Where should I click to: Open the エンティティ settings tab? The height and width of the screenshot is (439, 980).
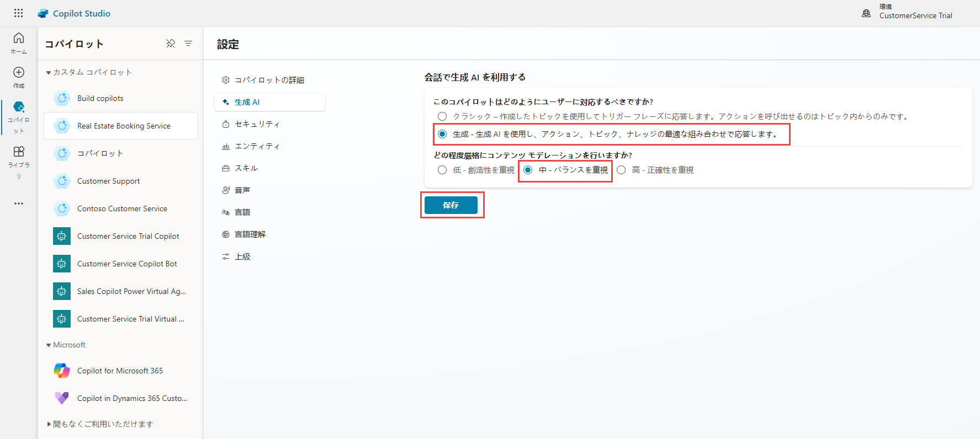[x=270, y=146]
